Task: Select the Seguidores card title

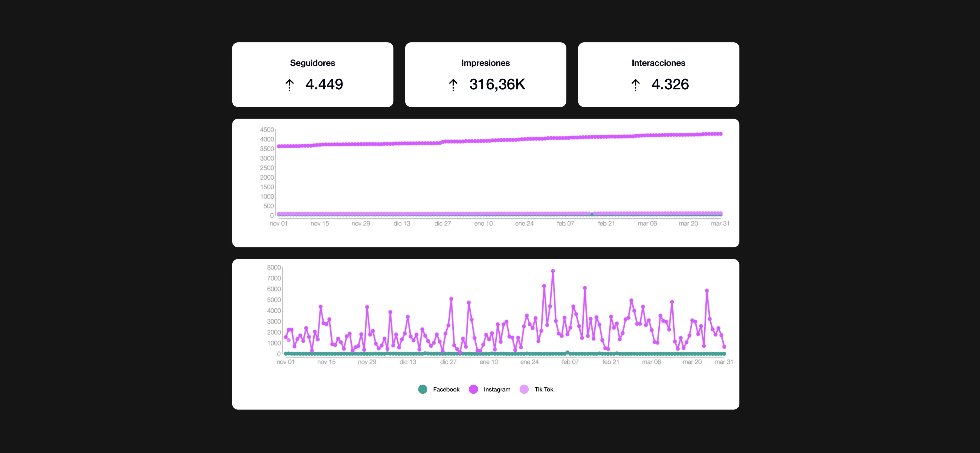Action: (312, 63)
